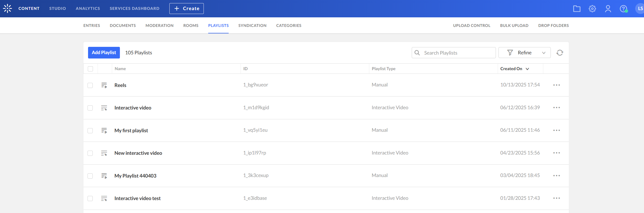This screenshot has width=644, height=213.
Task: Click the interactive playlist icon for Interactive video
Action: click(x=104, y=108)
